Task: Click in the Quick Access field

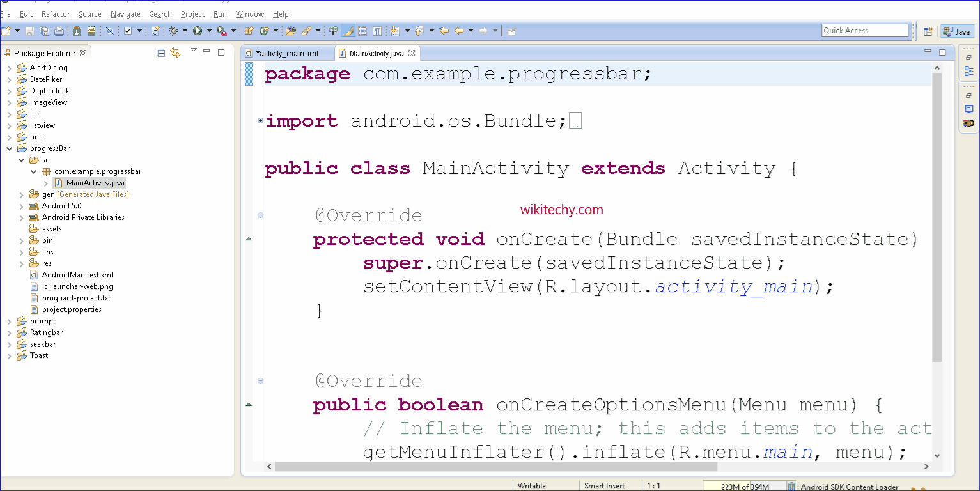Action: click(x=864, y=31)
